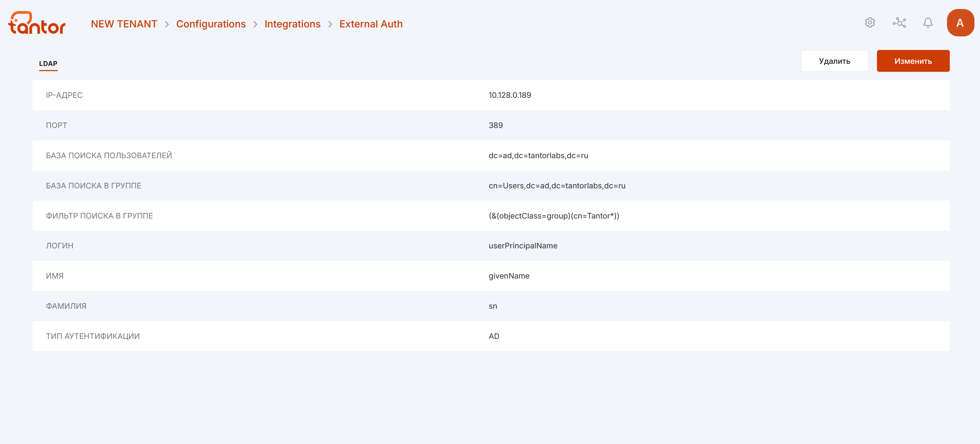Open the notifications bell
Image resolution: width=980 pixels, height=444 pixels.
click(928, 23)
